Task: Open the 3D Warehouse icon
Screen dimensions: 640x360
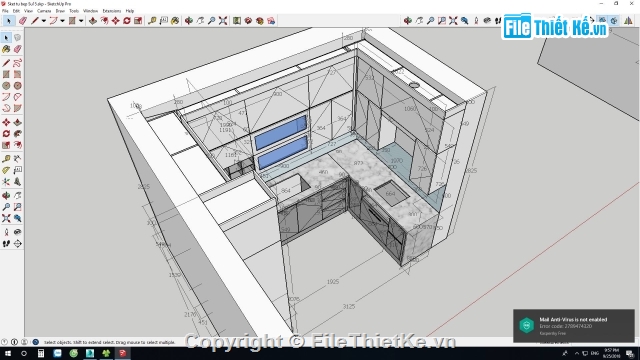Action: (248, 20)
